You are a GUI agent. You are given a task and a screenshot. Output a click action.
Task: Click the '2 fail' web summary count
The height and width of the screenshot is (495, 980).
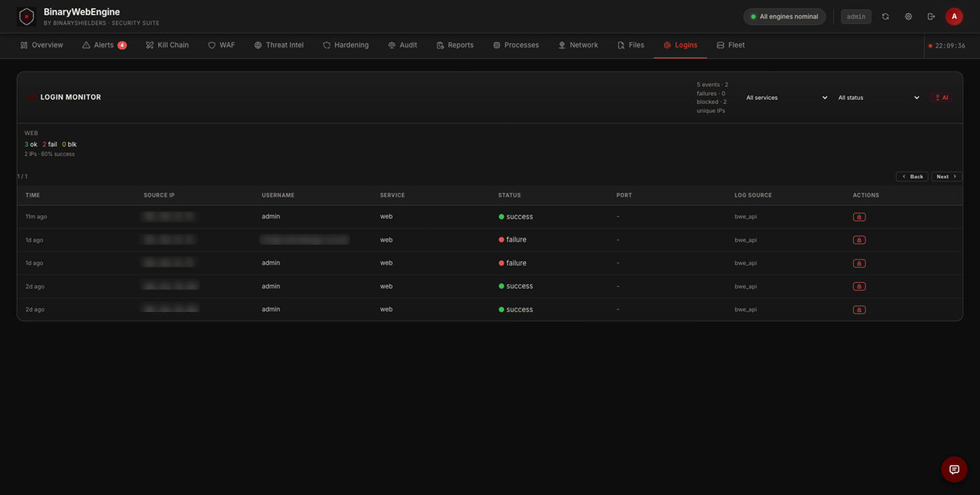tap(50, 144)
